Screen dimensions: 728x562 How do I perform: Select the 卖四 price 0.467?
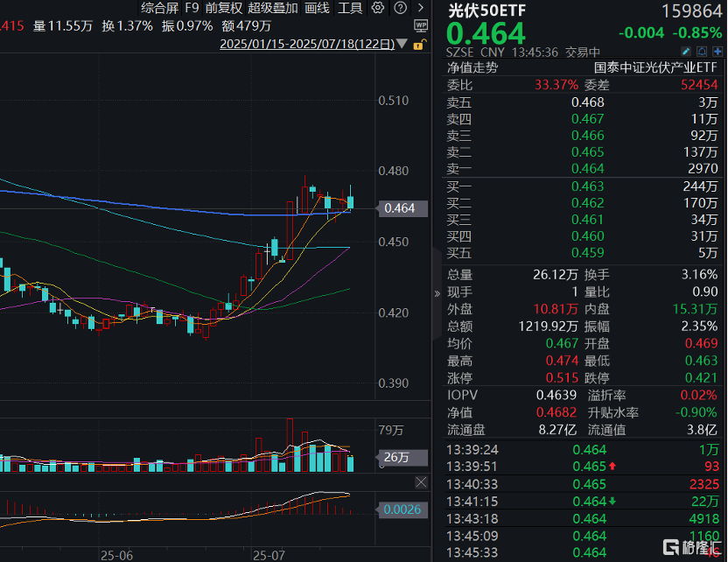[588, 119]
